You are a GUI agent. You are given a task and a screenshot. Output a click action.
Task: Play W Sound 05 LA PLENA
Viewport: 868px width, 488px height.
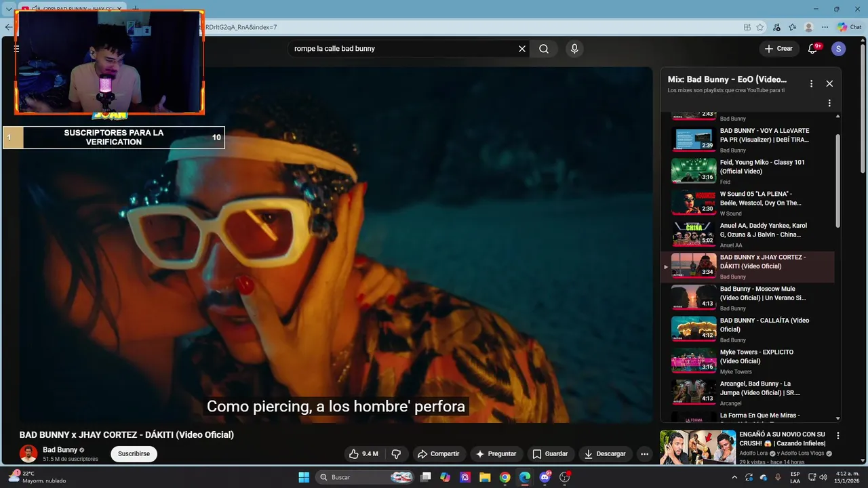tap(747, 203)
